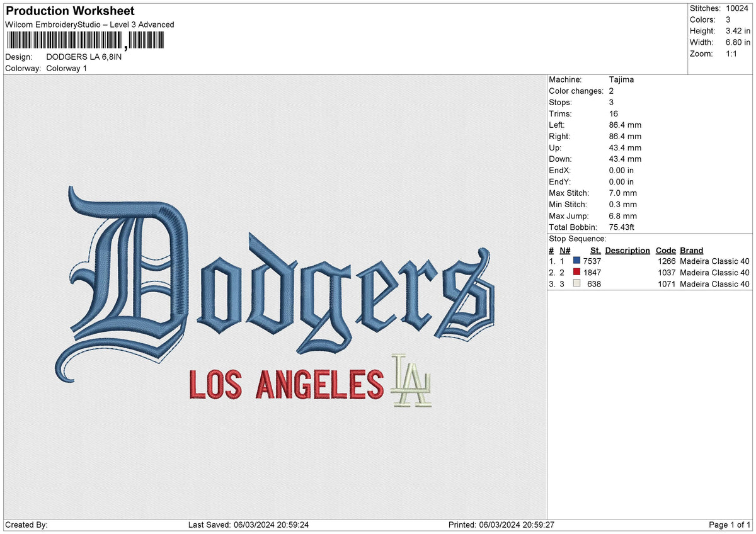Image resolution: width=756 pixels, height=534 pixels.
Task: Click the Up value 43.4 mm
Action: [625, 147]
